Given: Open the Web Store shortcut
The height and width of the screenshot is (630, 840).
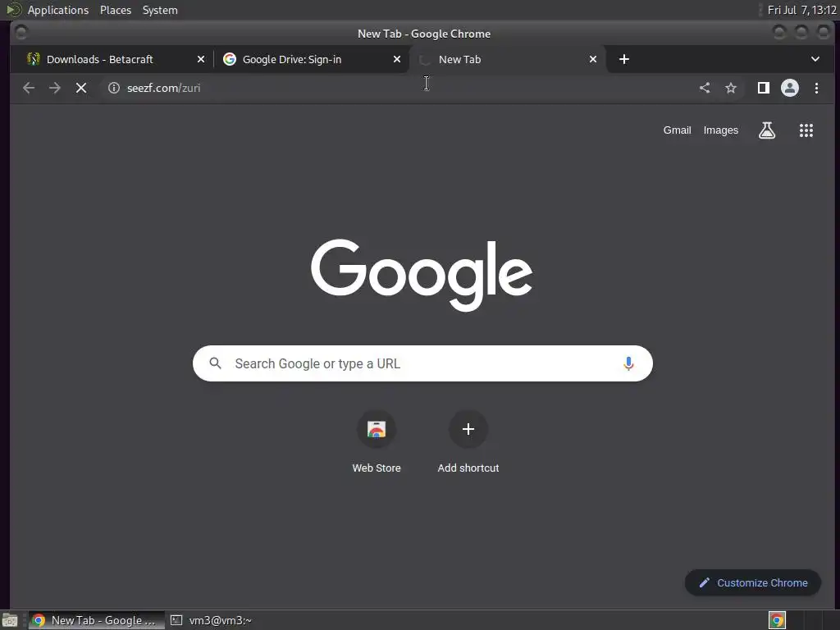Looking at the screenshot, I should 377,441.
